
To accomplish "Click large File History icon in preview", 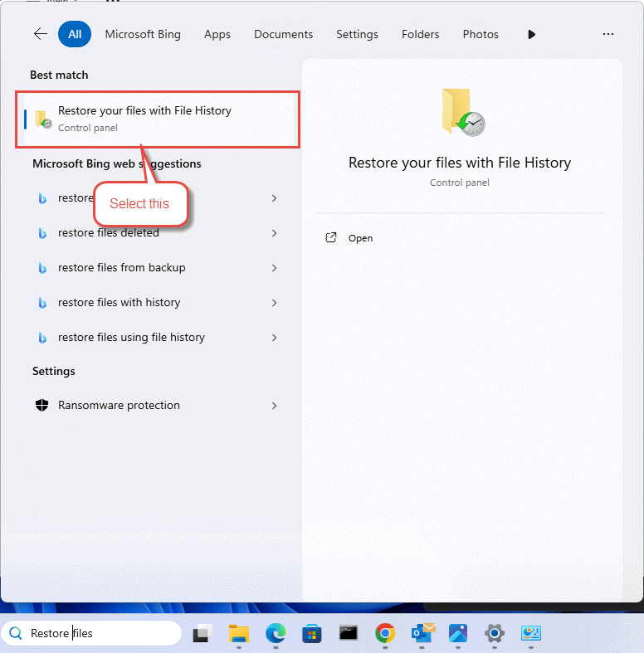I will (x=463, y=112).
